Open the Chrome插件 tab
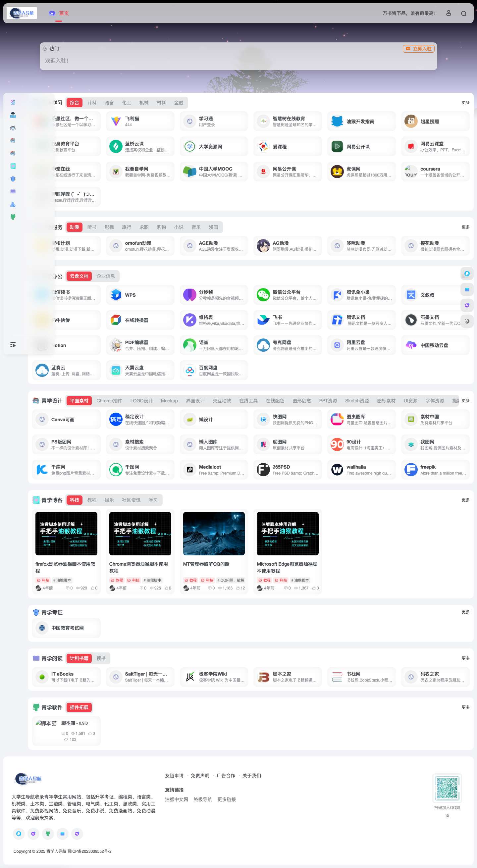The width and height of the screenshot is (477, 868). click(x=109, y=401)
